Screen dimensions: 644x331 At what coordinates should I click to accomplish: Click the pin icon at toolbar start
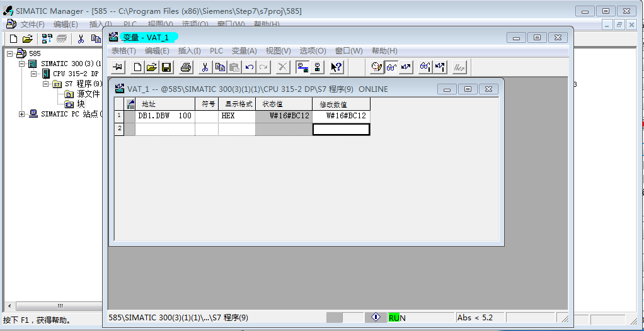(x=118, y=67)
